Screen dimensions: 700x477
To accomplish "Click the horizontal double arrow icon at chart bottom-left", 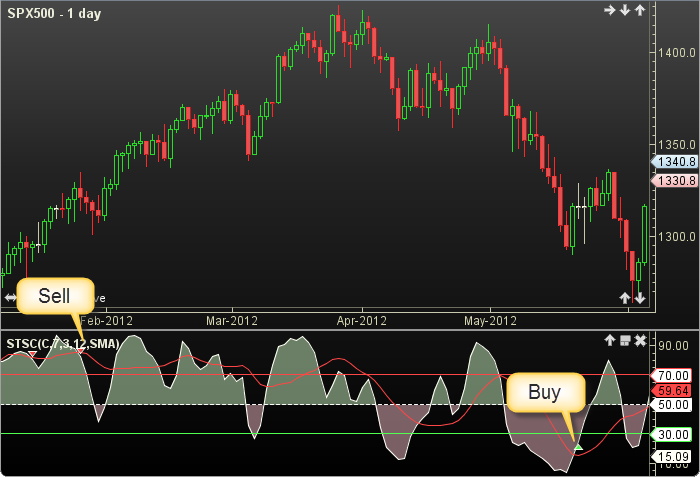I will (10, 297).
